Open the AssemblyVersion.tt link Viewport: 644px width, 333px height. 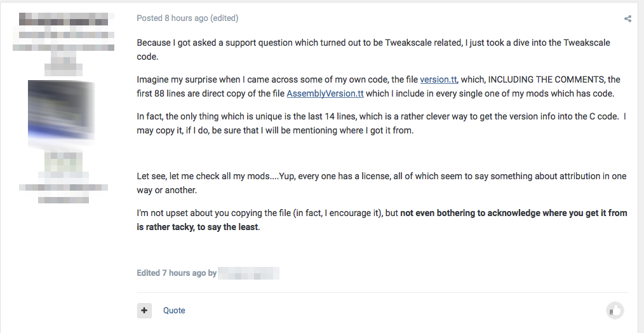[x=325, y=93]
